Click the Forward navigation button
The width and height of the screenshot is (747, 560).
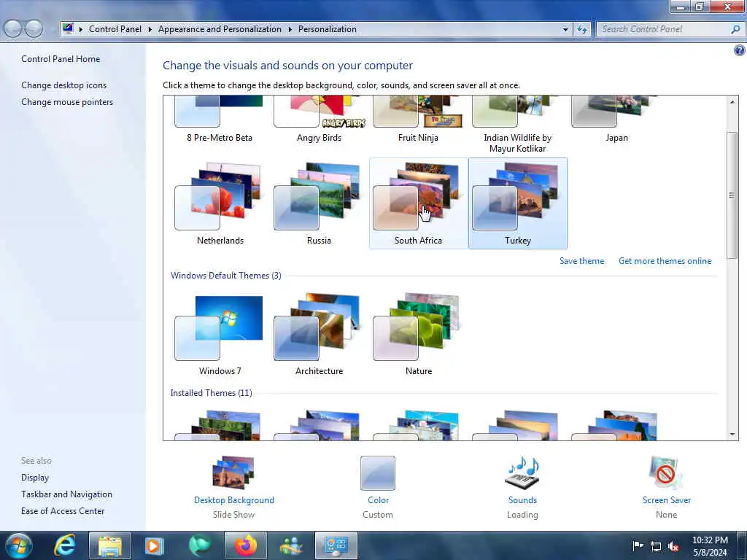pyautogui.click(x=34, y=28)
